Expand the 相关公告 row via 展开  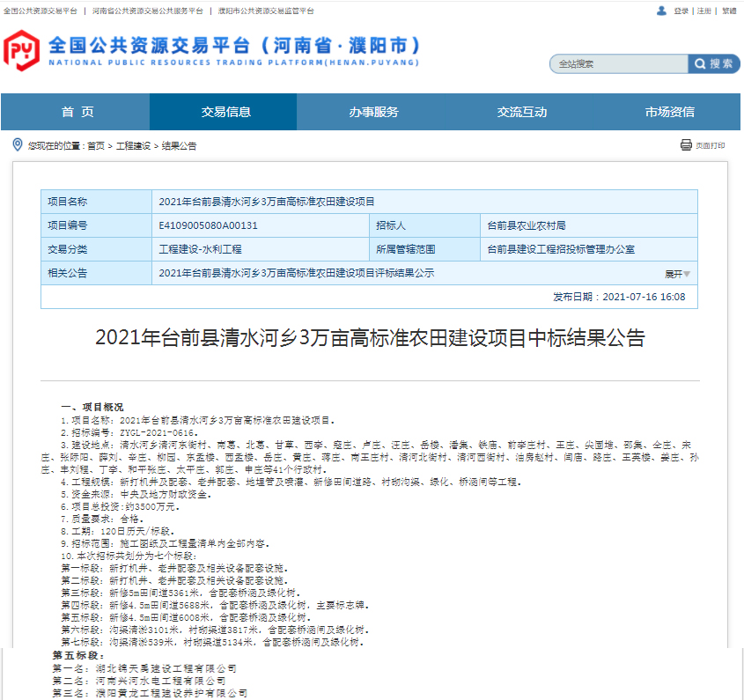[674, 274]
